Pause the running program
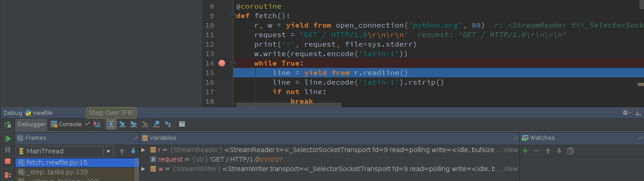Image resolution: width=644 pixels, height=181 pixels. 8,150
